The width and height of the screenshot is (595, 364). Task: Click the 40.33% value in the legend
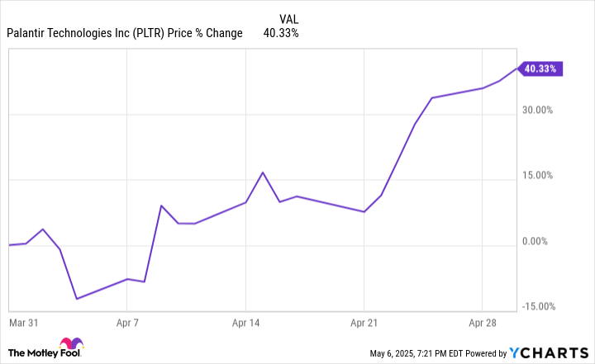(281, 34)
